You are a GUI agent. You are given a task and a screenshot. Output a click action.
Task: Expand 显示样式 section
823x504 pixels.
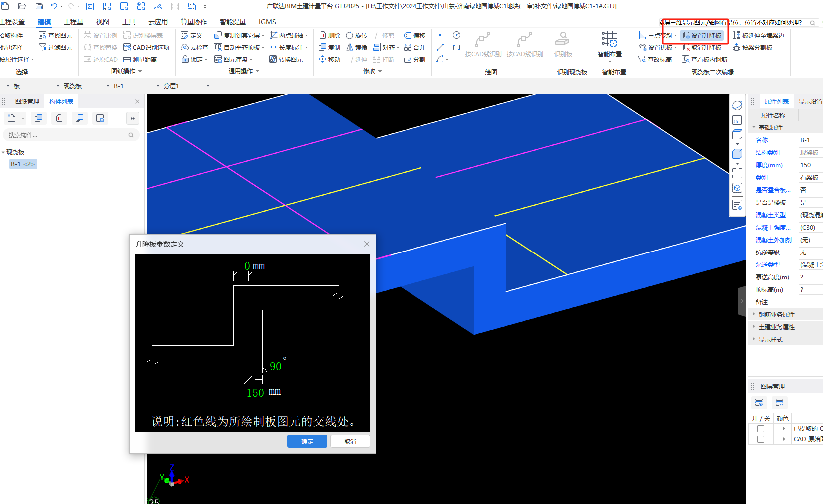(754, 339)
